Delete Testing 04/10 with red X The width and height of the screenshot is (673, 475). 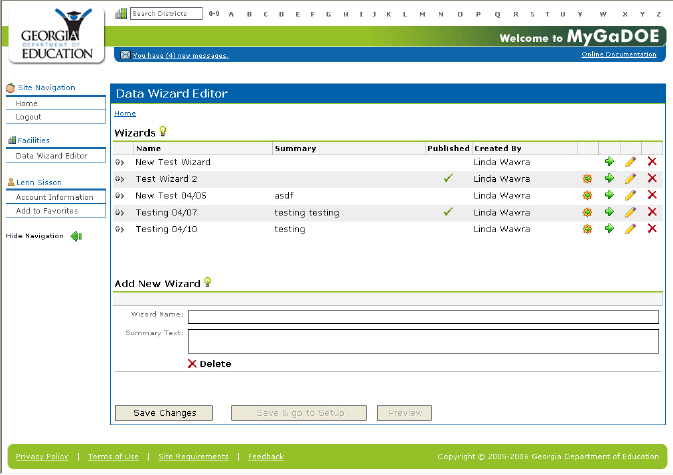[652, 228]
